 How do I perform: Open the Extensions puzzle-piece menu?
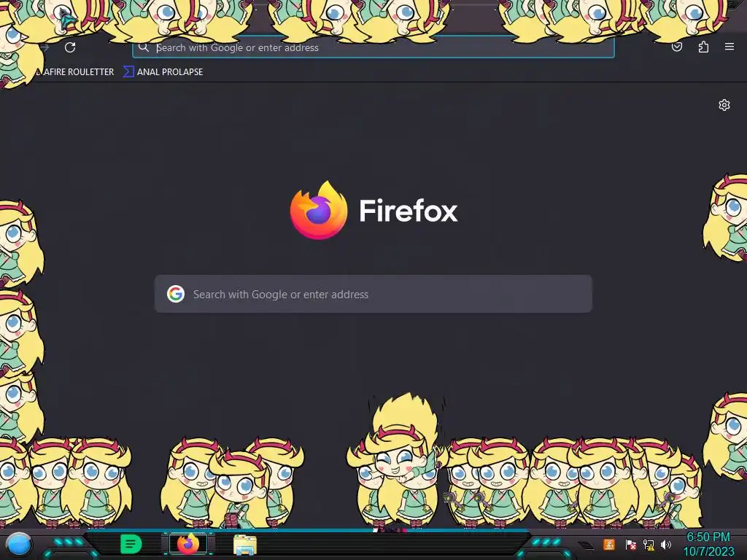coord(703,47)
